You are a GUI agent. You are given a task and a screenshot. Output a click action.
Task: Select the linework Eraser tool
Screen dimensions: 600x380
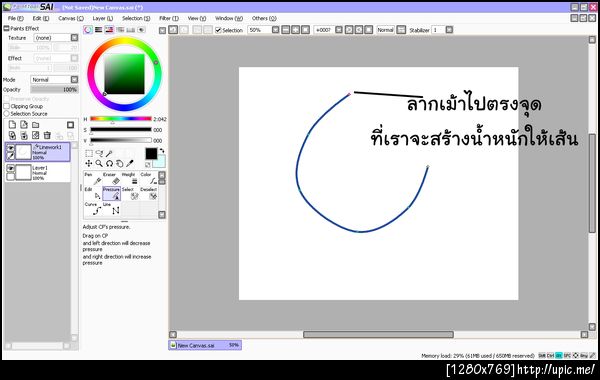pos(111,178)
